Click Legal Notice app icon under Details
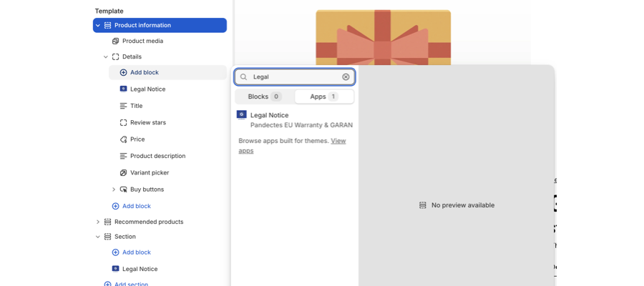This screenshot has height=286, width=644. [x=123, y=89]
